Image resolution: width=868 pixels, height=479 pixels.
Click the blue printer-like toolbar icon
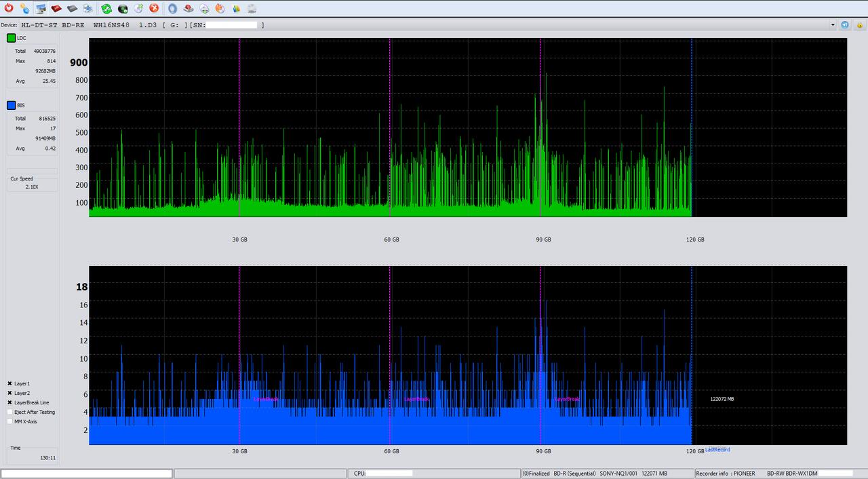[x=88, y=8]
